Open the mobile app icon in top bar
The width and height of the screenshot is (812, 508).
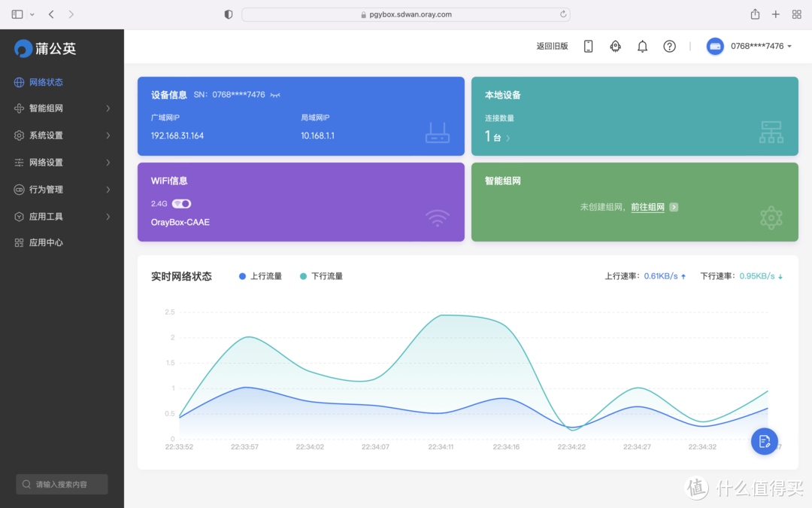588,46
